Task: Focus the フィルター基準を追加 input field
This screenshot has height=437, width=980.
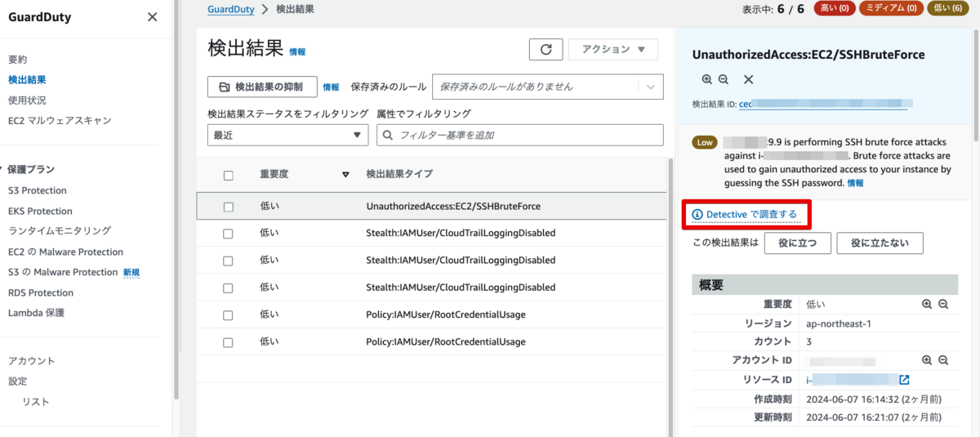Action: click(519, 136)
